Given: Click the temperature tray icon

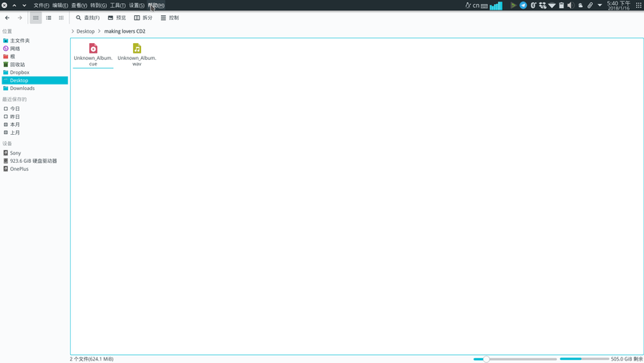Looking at the screenshot, I should (x=533, y=6).
